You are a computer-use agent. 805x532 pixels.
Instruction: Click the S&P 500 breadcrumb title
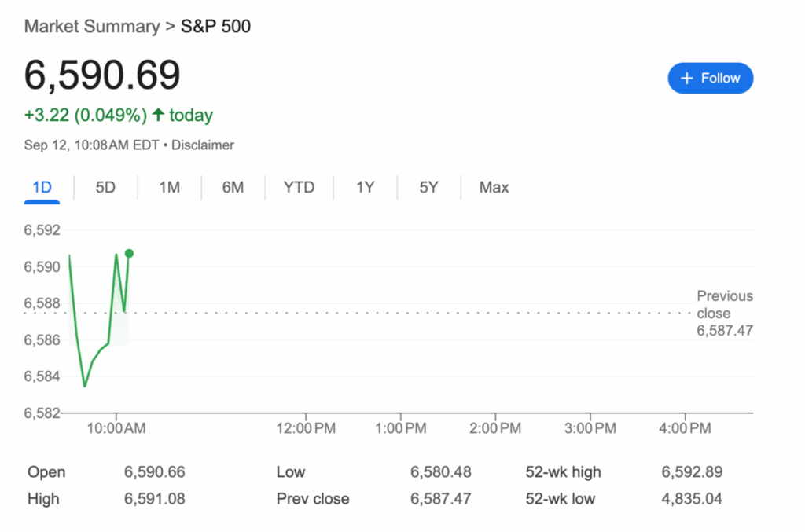coord(215,26)
